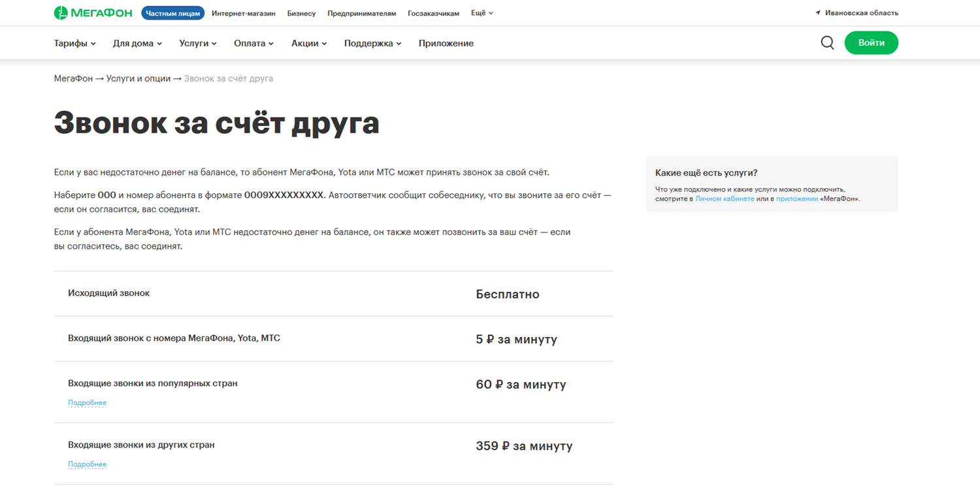Expand the Поддержка menu
The height and width of the screenshot is (497, 980).
(x=373, y=43)
